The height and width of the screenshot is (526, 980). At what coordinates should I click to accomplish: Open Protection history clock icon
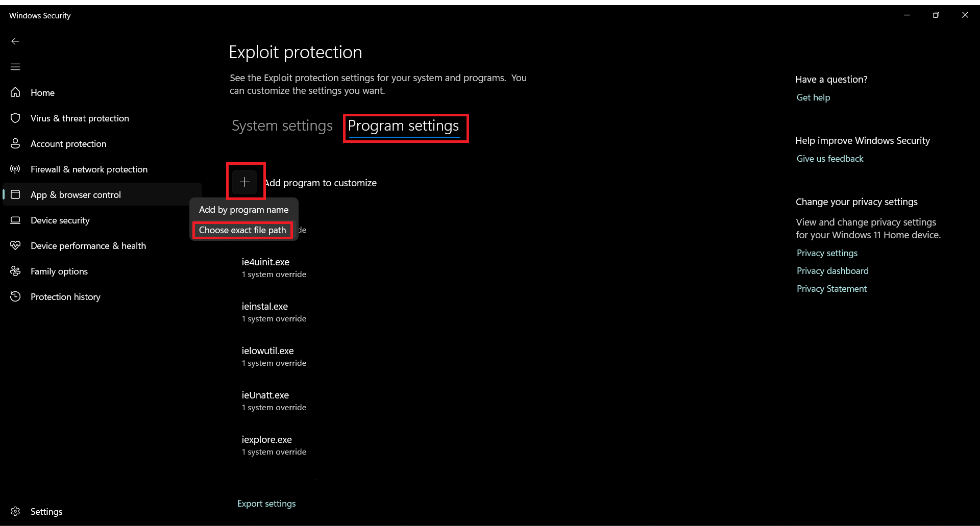(x=15, y=296)
